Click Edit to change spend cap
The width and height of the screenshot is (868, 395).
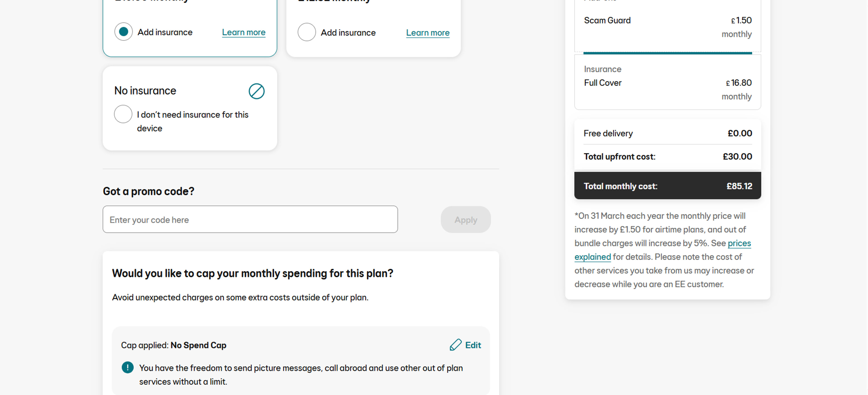pos(473,345)
